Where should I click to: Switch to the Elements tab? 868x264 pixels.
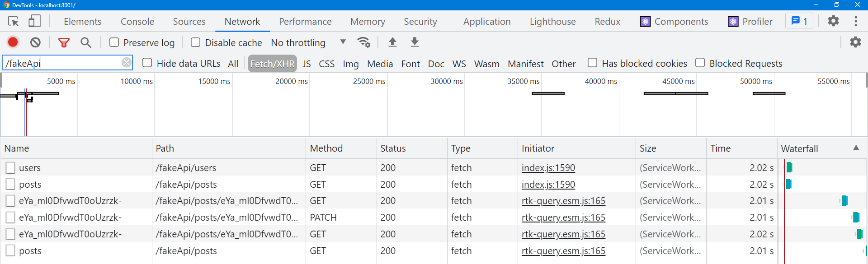[83, 21]
